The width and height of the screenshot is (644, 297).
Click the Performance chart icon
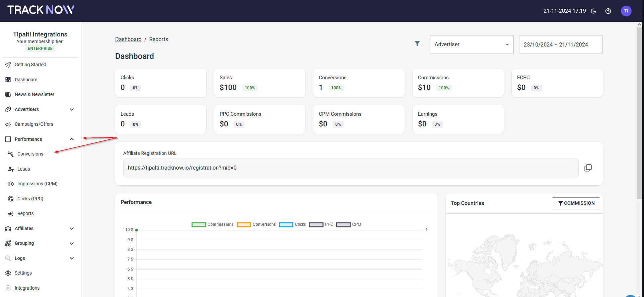pos(8,139)
